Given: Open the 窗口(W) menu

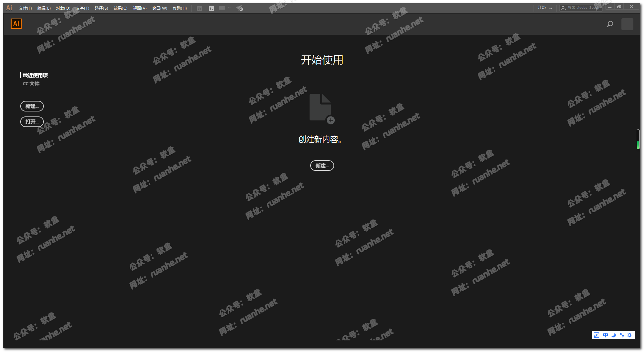Looking at the screenshot, I should pos(160,8).
